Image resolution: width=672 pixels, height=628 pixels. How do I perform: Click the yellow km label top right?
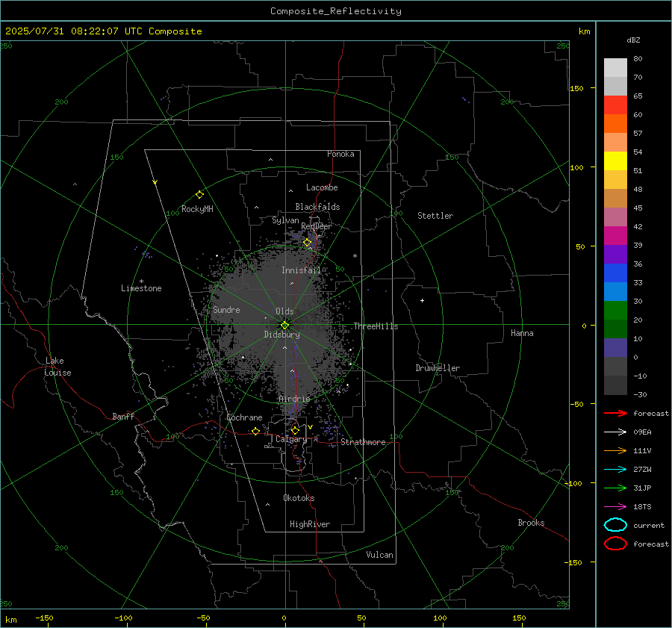click(584, 31)
